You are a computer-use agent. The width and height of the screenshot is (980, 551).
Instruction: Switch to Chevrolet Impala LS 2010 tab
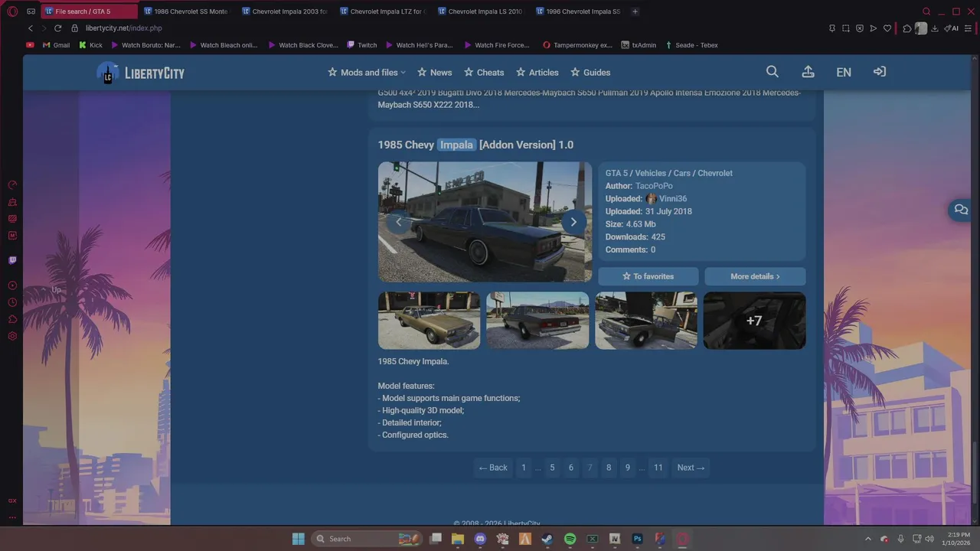click(x=481, y=11)
